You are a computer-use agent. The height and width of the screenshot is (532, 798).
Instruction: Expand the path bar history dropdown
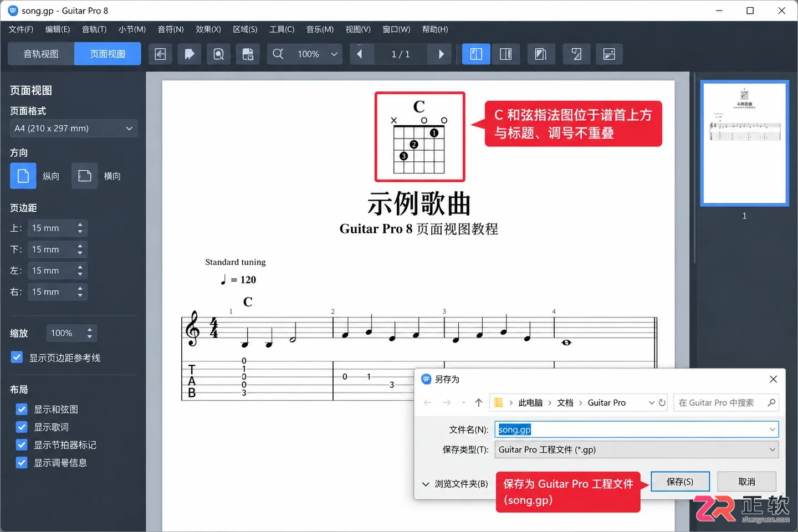(652, 403)
